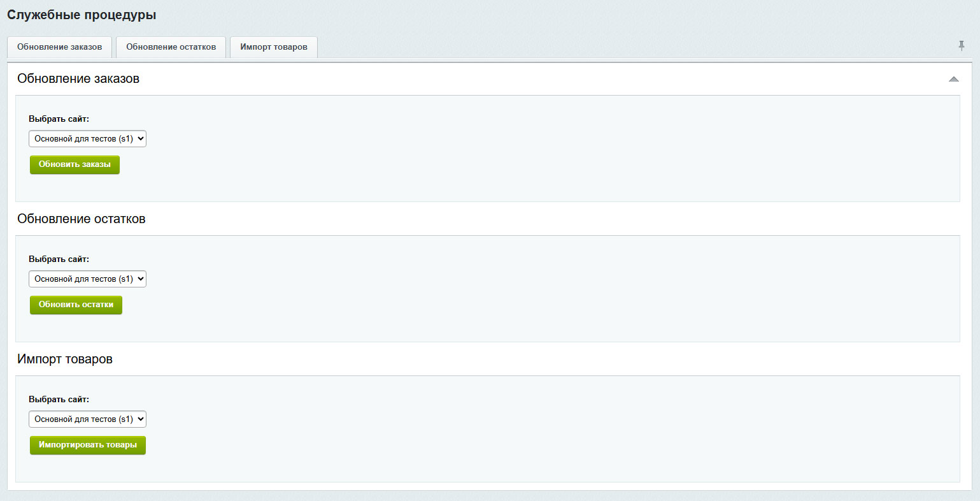The height and width of the screenshot is (501, 980).
Task: Open site dropdown in the Обновление заказов section
Action: [x=87, y=139]
